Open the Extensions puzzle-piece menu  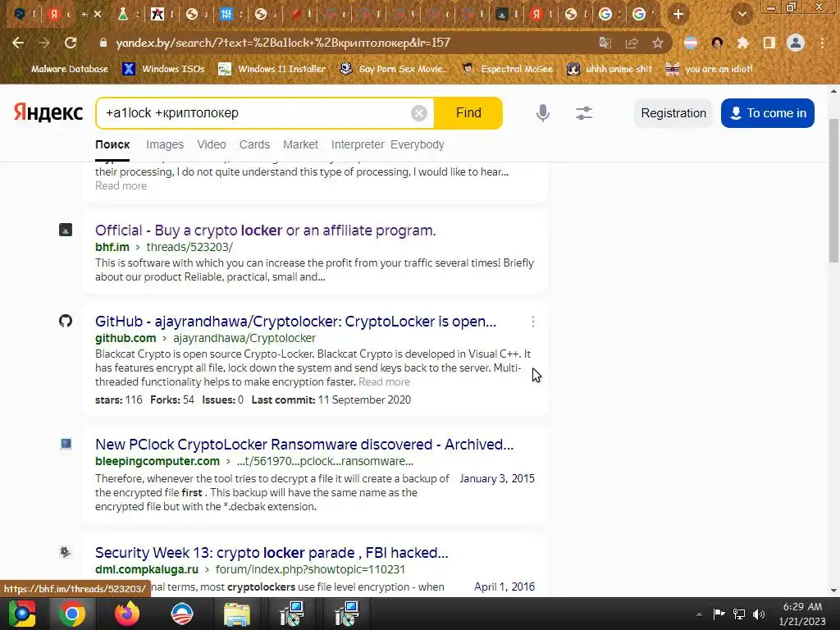coord(742,43)
